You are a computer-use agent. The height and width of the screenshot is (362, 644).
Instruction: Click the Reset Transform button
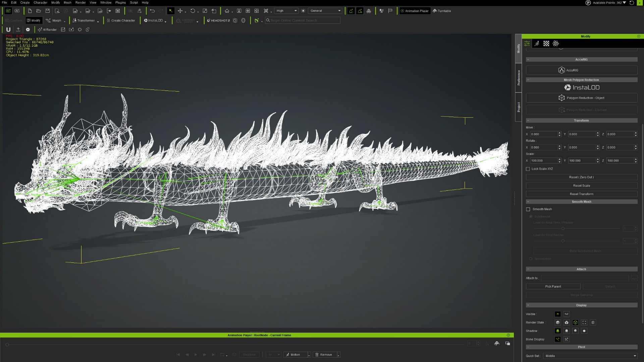pyautogui.click(x=582, y=194)
